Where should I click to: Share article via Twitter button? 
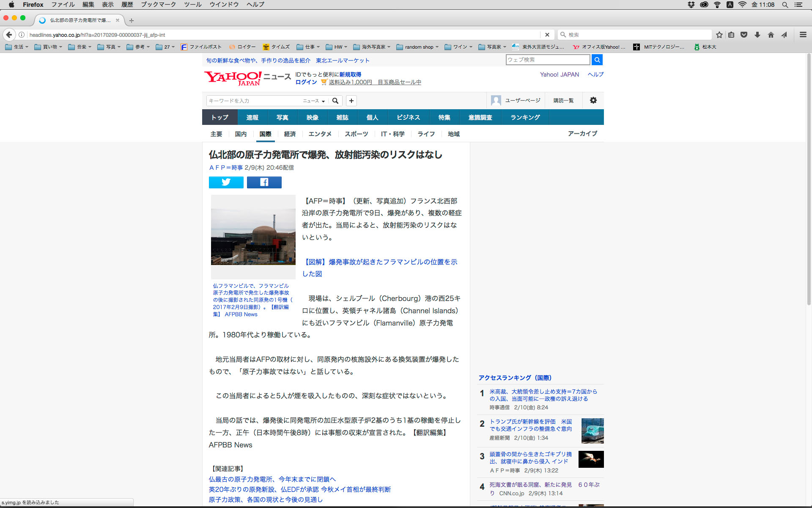click(x=226, y=182)
